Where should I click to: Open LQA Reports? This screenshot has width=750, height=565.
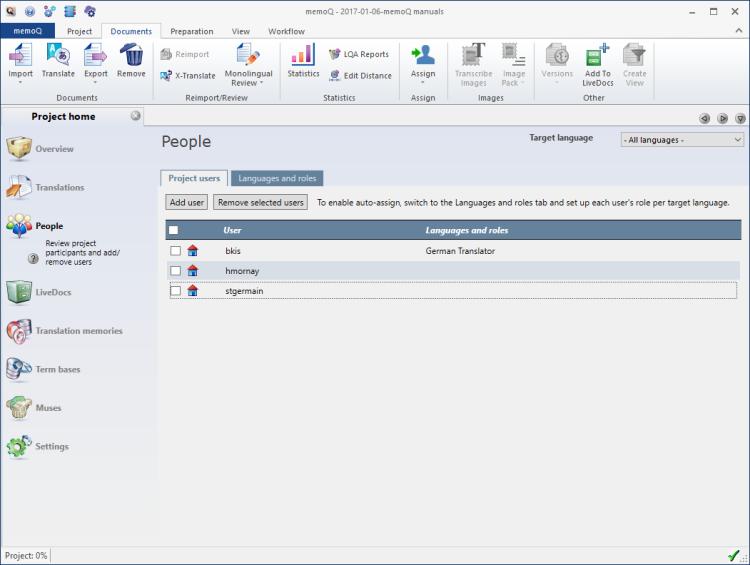tap(359, 54)
